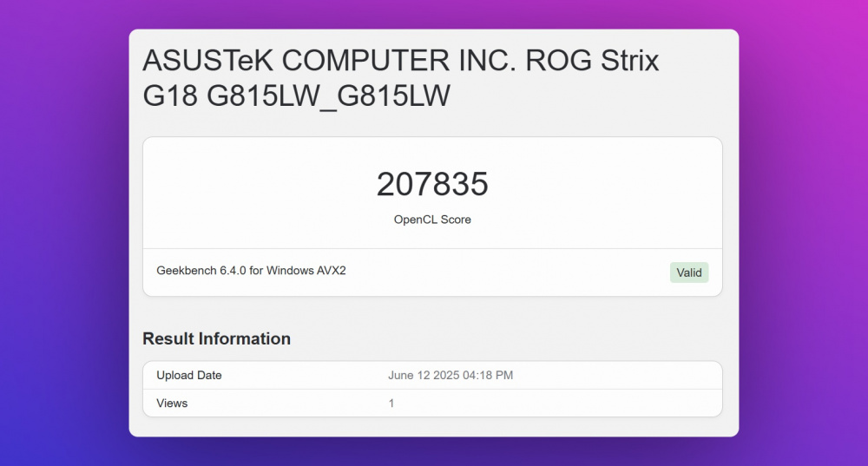868x466 pixels.
Task: Click the June 12 2025 date value
Action: click(x=428, y=376)
